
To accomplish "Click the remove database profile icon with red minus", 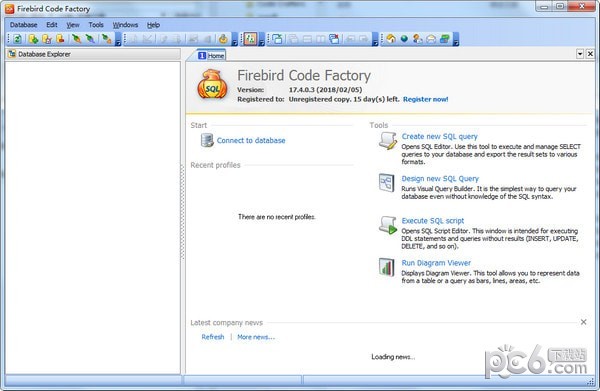I will pyautogui.click(x=60, y=39).
